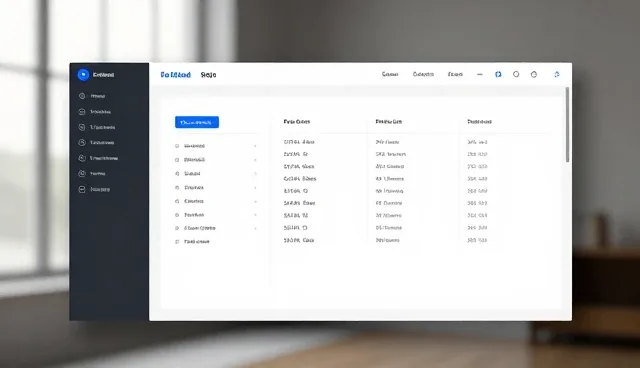Tick the checkbox of the third left-list row
Viewport: 640px width, 368px height.
click(x=177, y=173)
